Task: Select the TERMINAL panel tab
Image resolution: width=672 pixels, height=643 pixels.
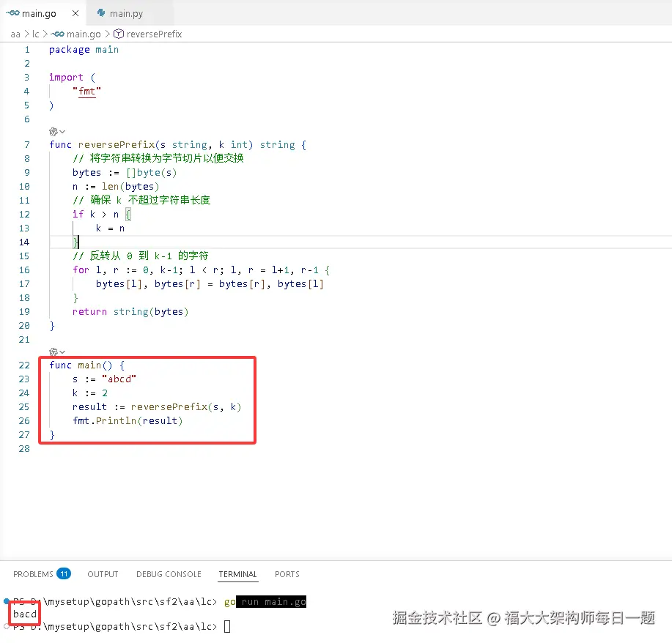Action: click(x=238, y=574)
